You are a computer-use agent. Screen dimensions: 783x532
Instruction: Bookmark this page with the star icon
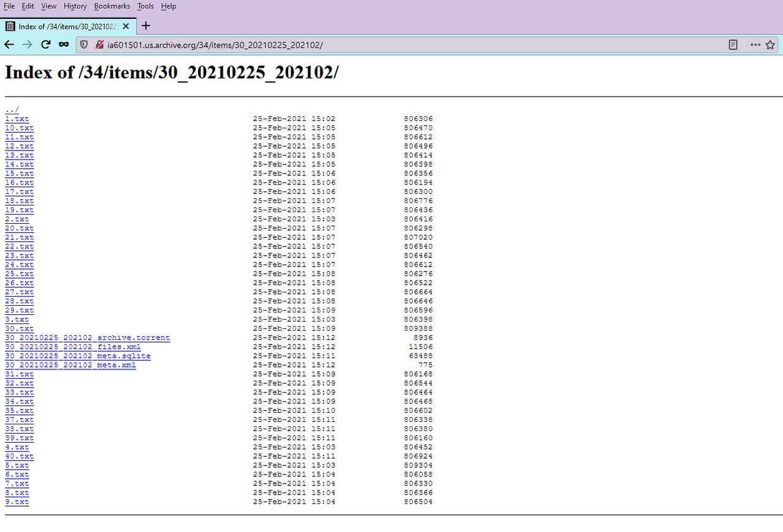(x=771, y=45)
